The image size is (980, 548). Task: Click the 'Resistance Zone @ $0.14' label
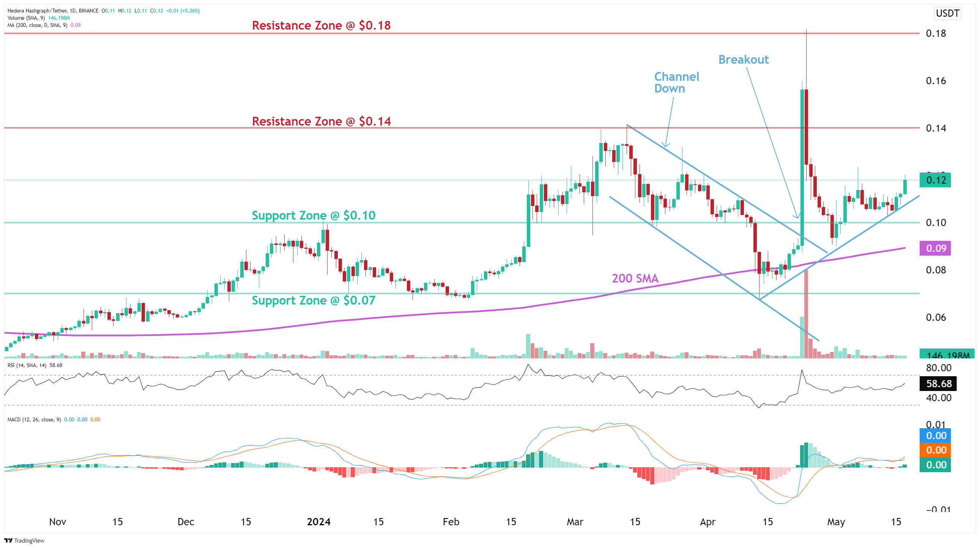click(321, 121)
